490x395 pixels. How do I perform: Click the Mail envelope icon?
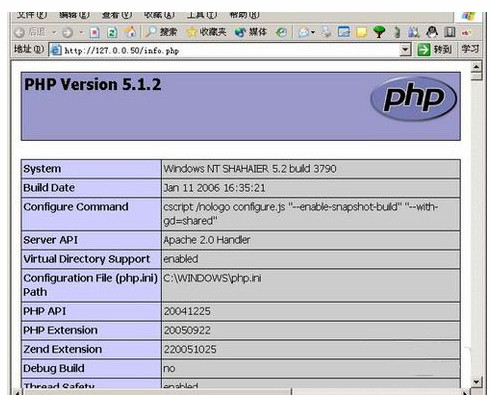303,32
